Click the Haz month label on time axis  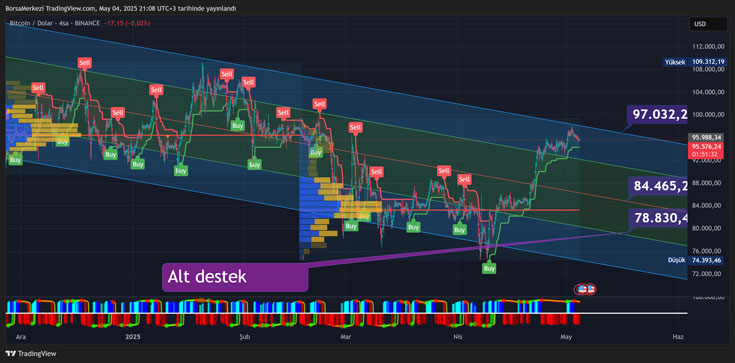677,337
